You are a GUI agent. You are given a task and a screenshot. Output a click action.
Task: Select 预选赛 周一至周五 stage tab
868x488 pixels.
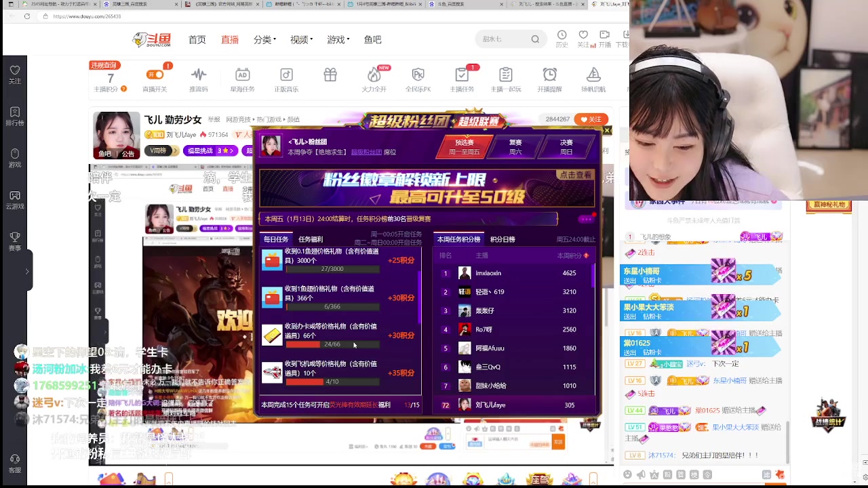(x=465, y=147)
